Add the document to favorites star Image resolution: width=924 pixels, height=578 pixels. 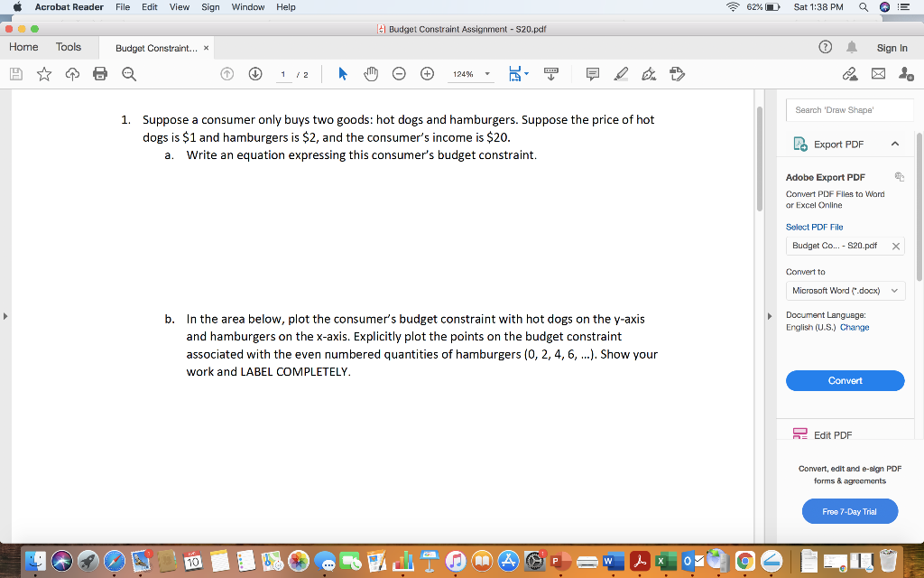(x=44, y=74)
